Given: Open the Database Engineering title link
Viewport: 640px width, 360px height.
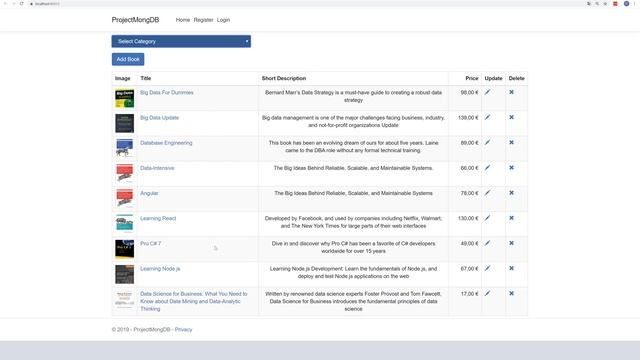Looking at the screenshot, I should (x=166, y=143).
